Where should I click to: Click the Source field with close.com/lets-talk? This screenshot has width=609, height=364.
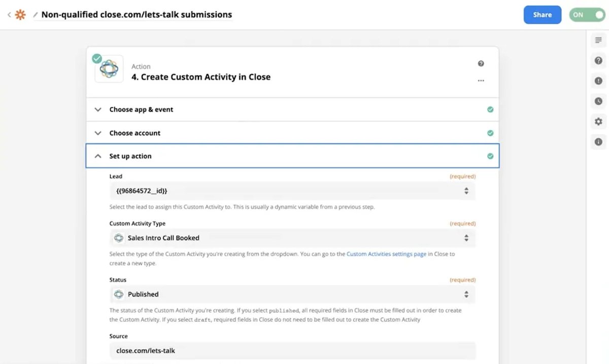(x=293, y=350)
